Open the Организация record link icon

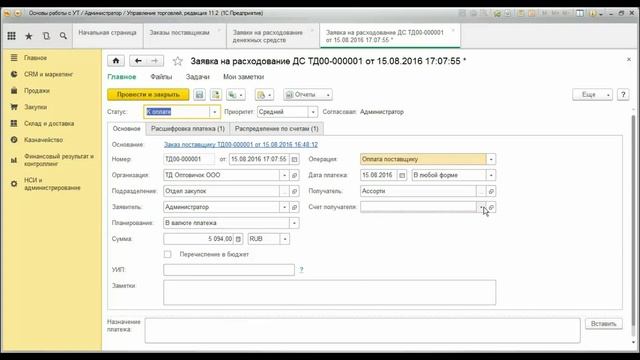coord(294,175)
